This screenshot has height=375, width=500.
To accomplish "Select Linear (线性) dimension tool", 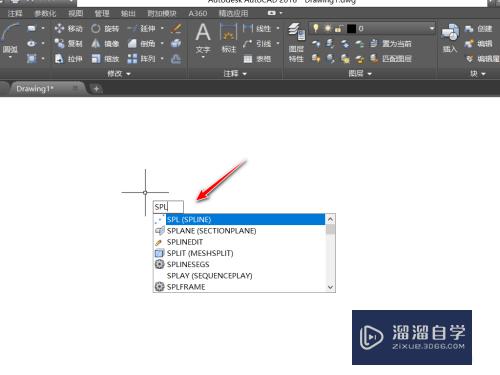I will point(257,28).
